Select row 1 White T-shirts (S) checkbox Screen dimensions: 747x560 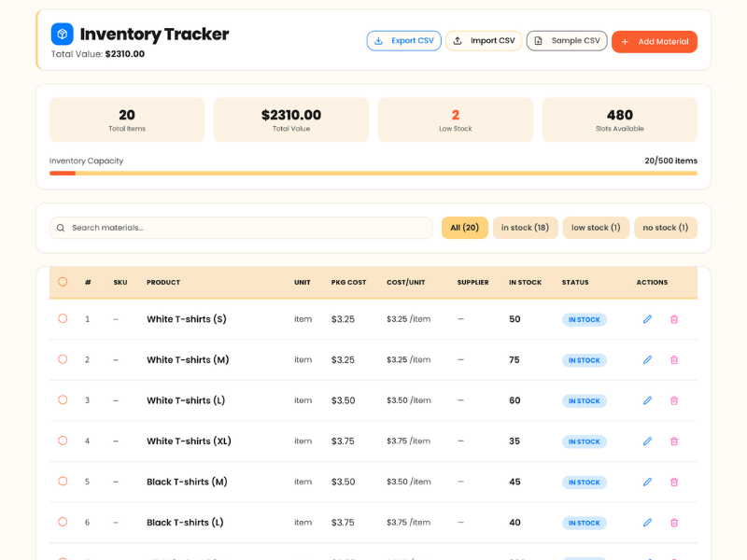pyautogui.click(x=63, y=318)
